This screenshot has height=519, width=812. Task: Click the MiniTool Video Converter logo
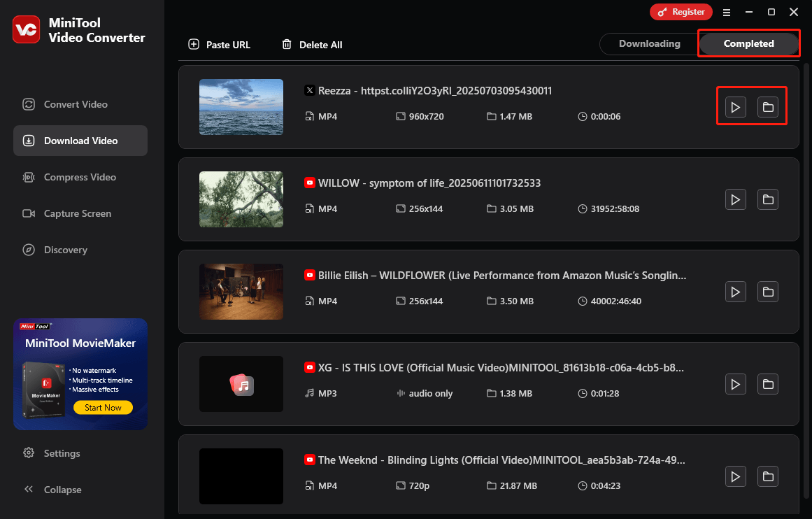[26, 29]
